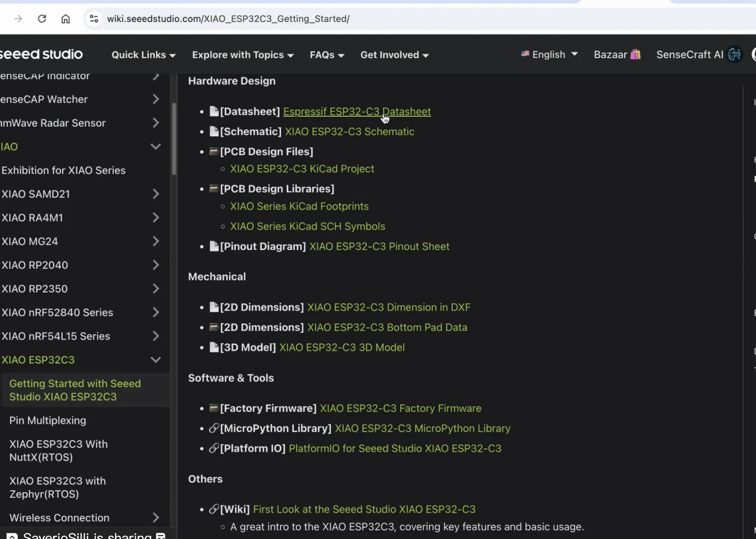Screen dimensions: 756x539
Task: Click the browser address bar URL
Action: [228, 19]
